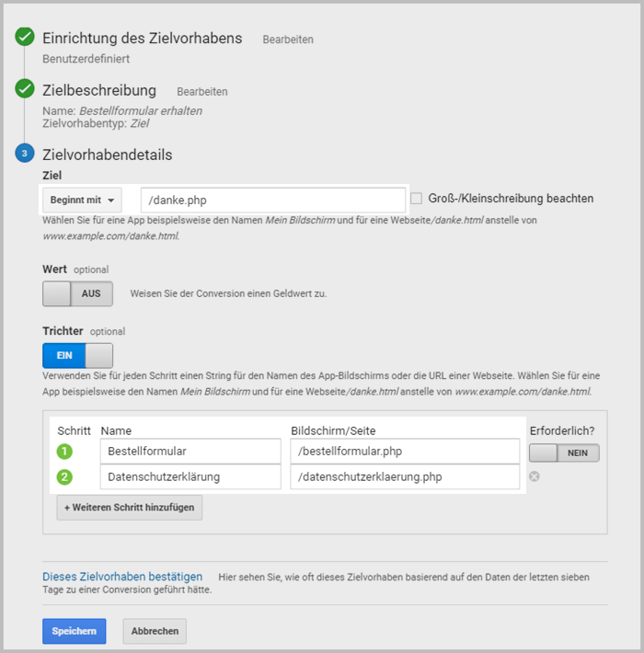Toggle the Wert switch currently AUS
Screen dimensions: 644x653
tap(77, 293)
